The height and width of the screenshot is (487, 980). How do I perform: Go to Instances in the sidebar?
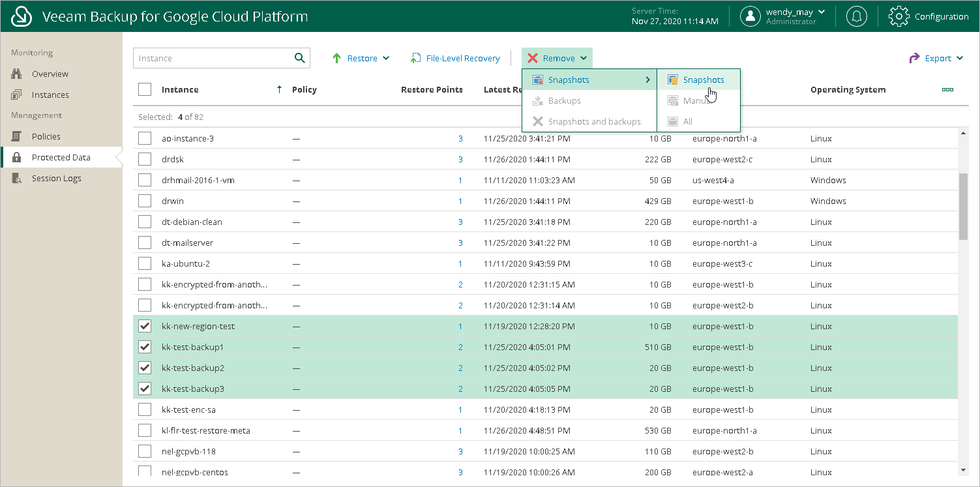[x=50, y=95]
